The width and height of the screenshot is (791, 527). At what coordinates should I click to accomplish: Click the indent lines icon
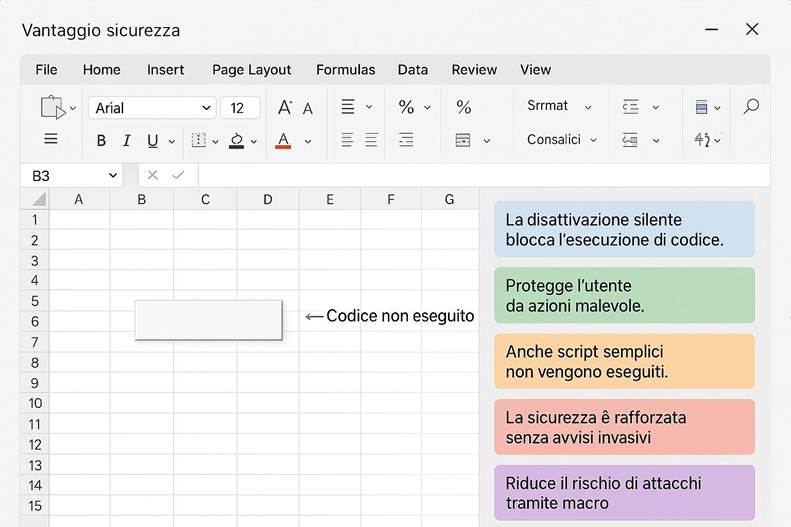pyautogui.click(x=406, y=140)
